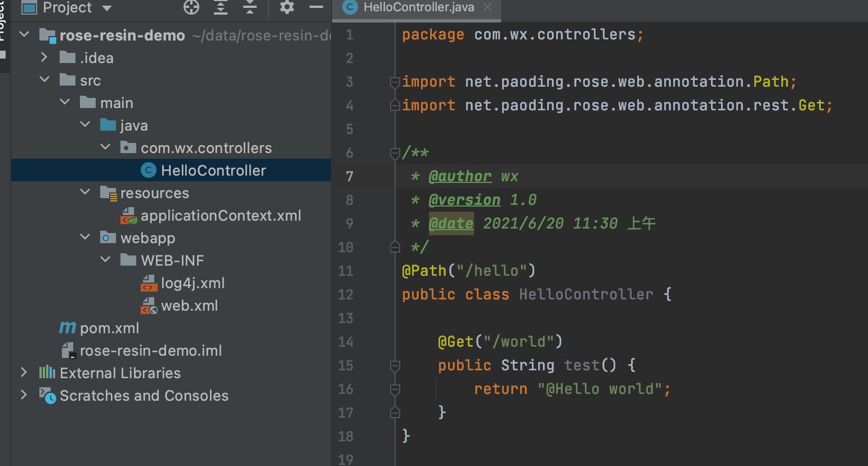This screenshot has height=466, width=868.
Task: Click line number 12 in the gutter
Action: pos(346,294)
